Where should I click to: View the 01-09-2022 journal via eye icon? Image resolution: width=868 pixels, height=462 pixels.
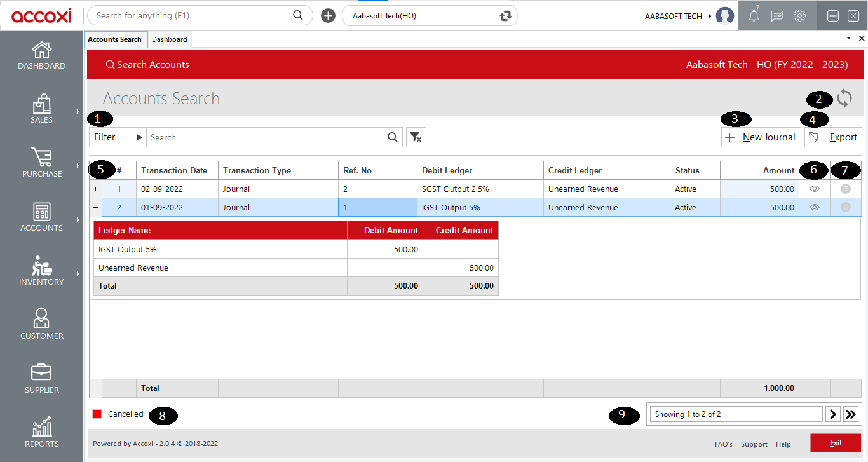(x=815, y=207)
